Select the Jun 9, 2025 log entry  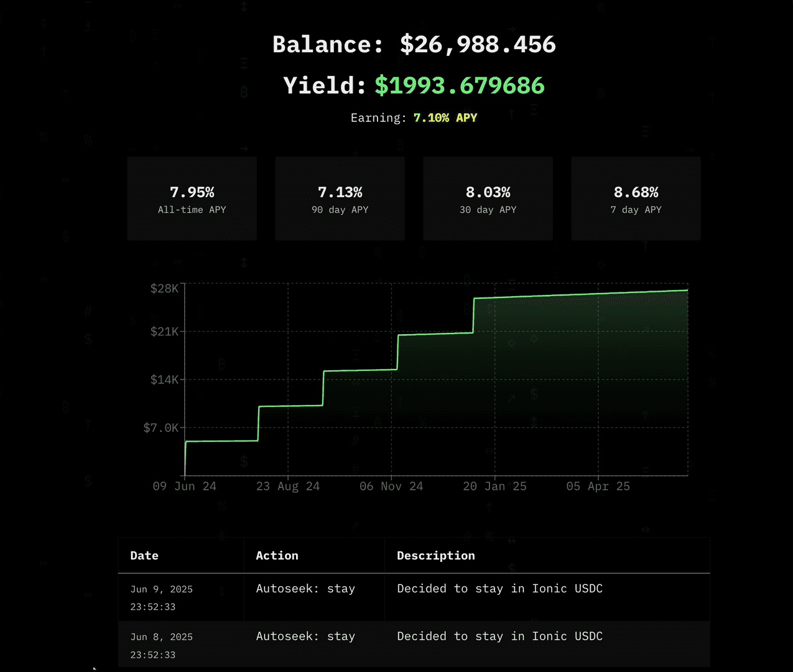[x=180, y=597]
